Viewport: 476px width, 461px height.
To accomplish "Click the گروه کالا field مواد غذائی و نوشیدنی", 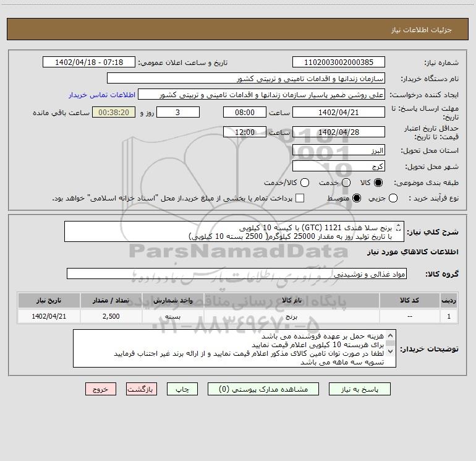I will (237, 274).
